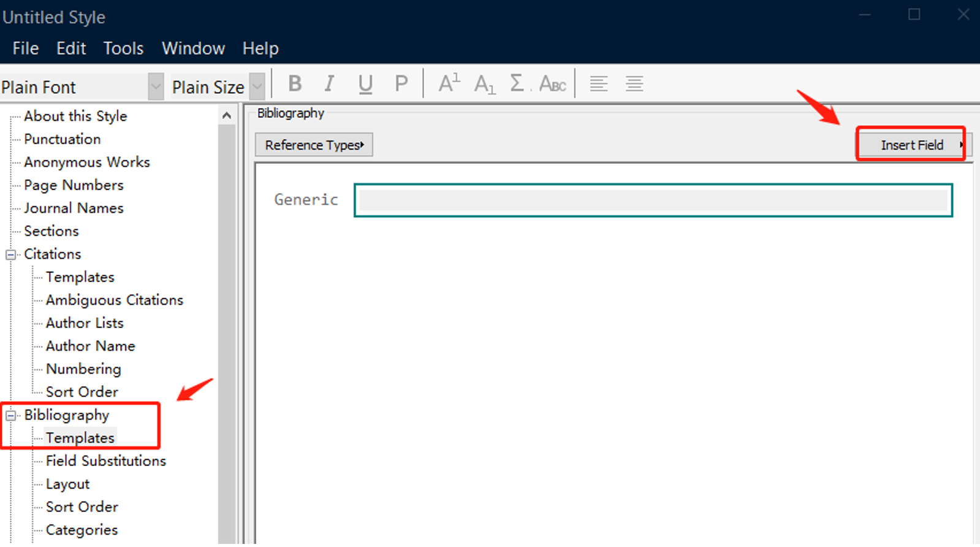Apply small caps formatting
Screen dimensions: 980x547
click(x=552, y=84)
